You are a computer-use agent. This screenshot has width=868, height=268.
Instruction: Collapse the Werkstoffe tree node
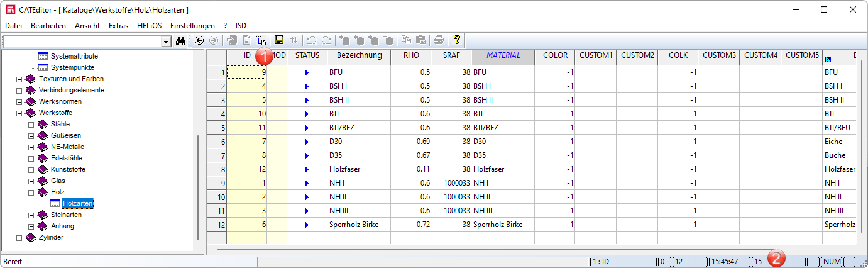pos(19,113)
